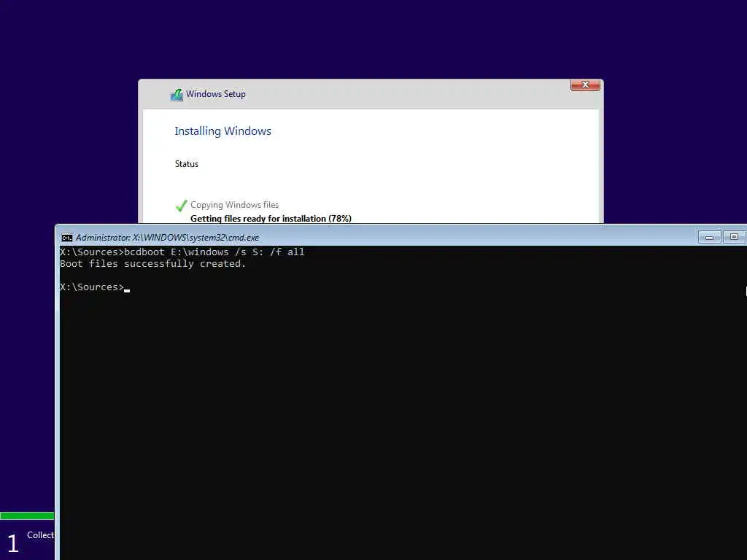747x560 pixels.
Task: Click the Administrator cmd.exe title text
Action: pos(167,238)
